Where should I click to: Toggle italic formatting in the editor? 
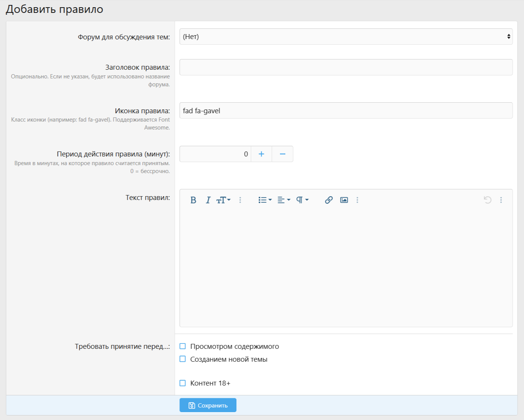pyautogui.click(x=208, y=200)
